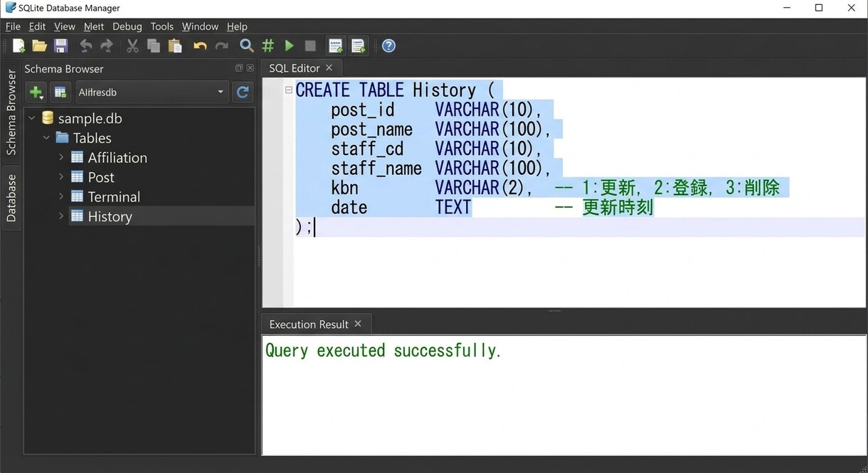Click the second result-sheet toolbar icon
Image resolution: width=868 pixels, height=473 pixels.
358,46
